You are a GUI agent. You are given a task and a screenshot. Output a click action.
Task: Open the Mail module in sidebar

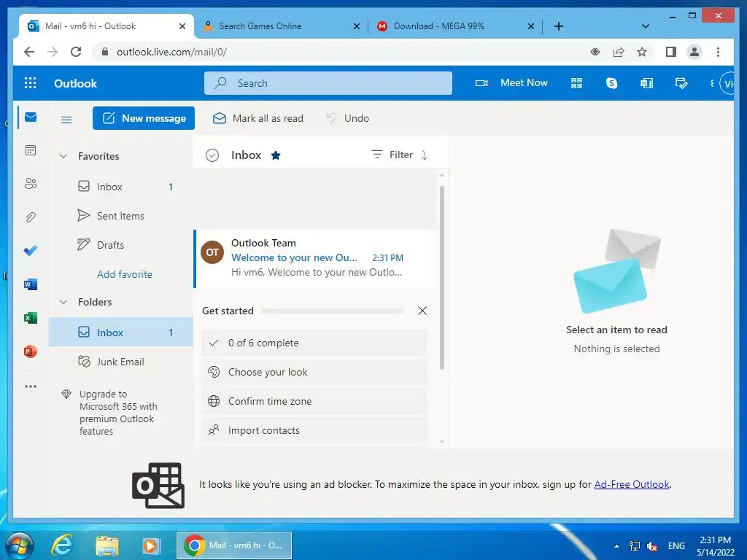[31, 117]
